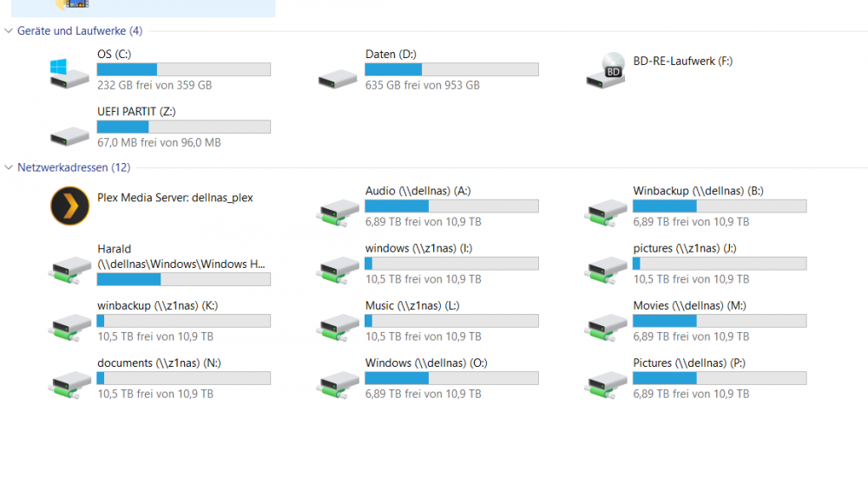Click the Netzwerkadressen (12) header label

pyautogui.click(x=74, y=167)
